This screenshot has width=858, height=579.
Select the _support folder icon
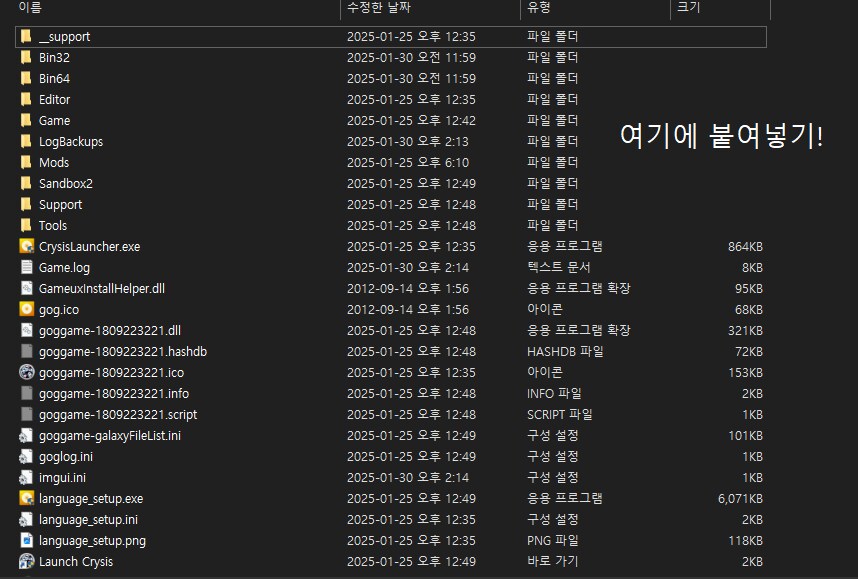pyautogui.click(x=26, y=36)
